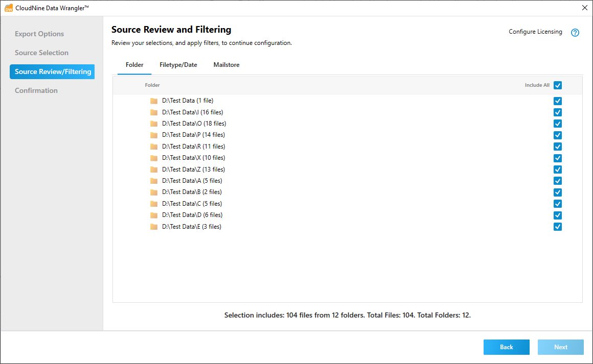Click the selection summary status text
This screenshot has height=364, width=593.
[x=347, y=316]
